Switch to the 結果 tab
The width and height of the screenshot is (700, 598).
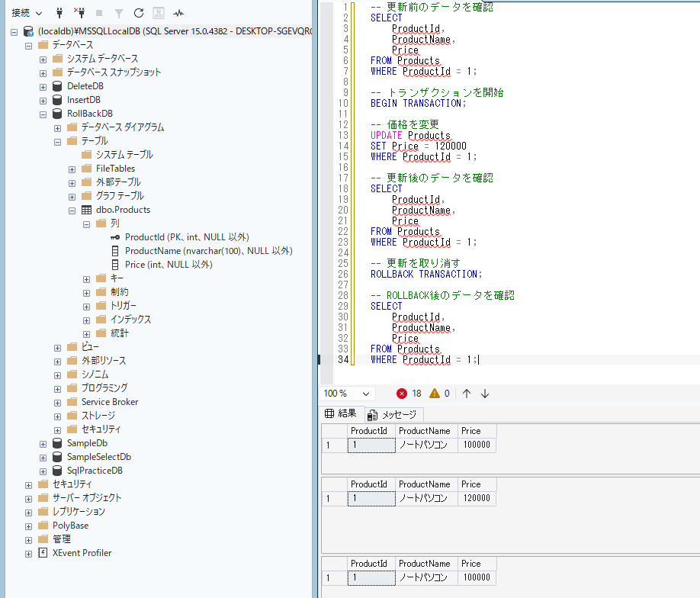341,413
